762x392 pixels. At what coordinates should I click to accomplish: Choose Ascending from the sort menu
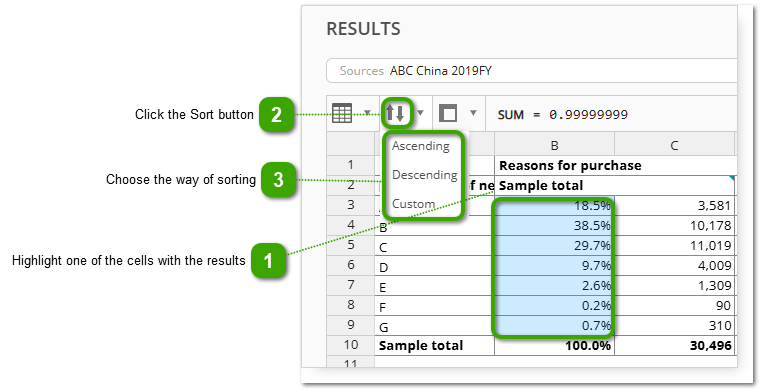[x=421, y=146]
